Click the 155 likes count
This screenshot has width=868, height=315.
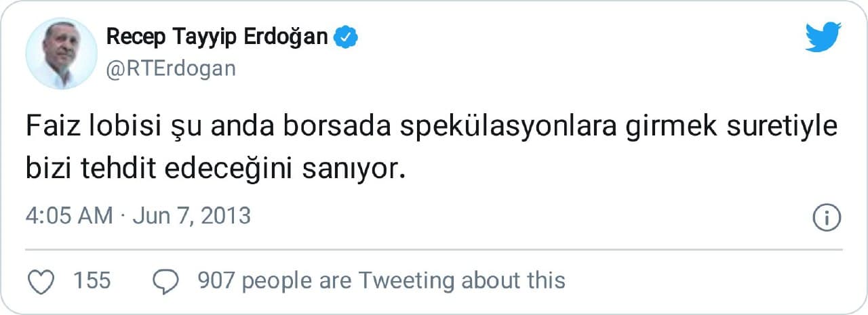coord(92,280)
